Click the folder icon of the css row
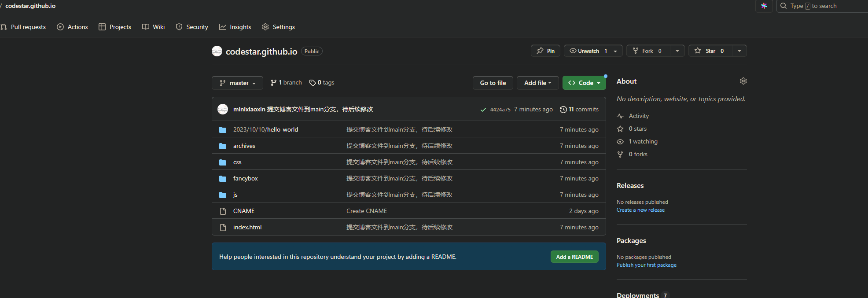The image size is (868, 298). coord(223,162)
